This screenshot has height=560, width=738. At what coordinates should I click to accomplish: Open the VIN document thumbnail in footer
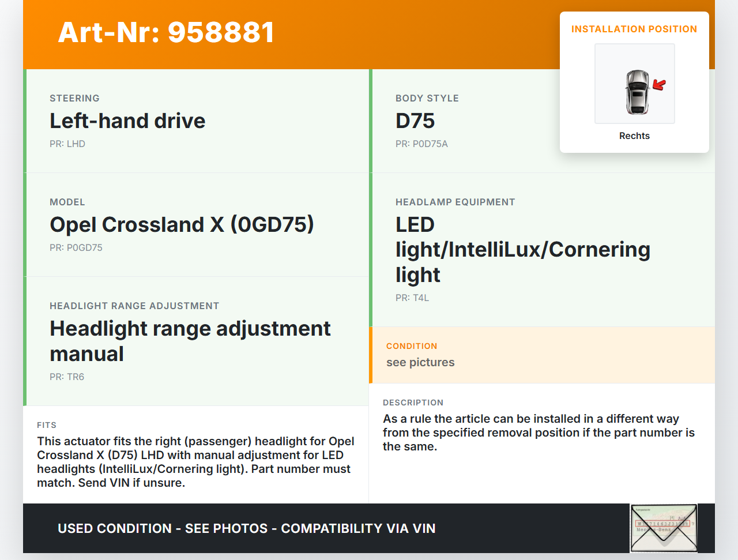(664, 528)
